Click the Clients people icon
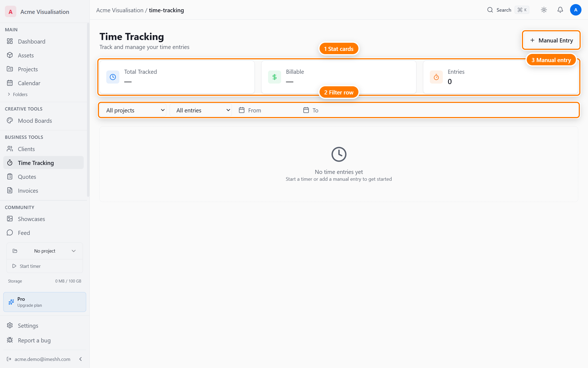 point(10,149)
